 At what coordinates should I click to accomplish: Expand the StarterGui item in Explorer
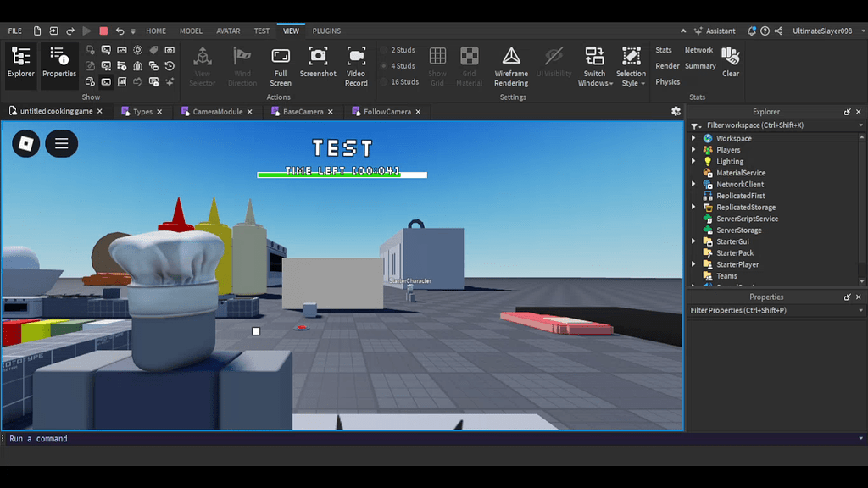(694, 241)
